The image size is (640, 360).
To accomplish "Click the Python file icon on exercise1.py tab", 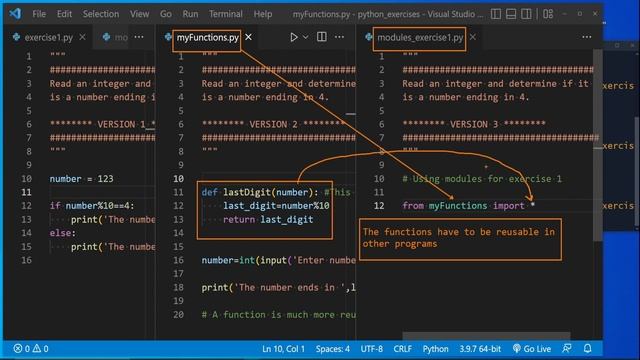I will (x=16, y=37).
